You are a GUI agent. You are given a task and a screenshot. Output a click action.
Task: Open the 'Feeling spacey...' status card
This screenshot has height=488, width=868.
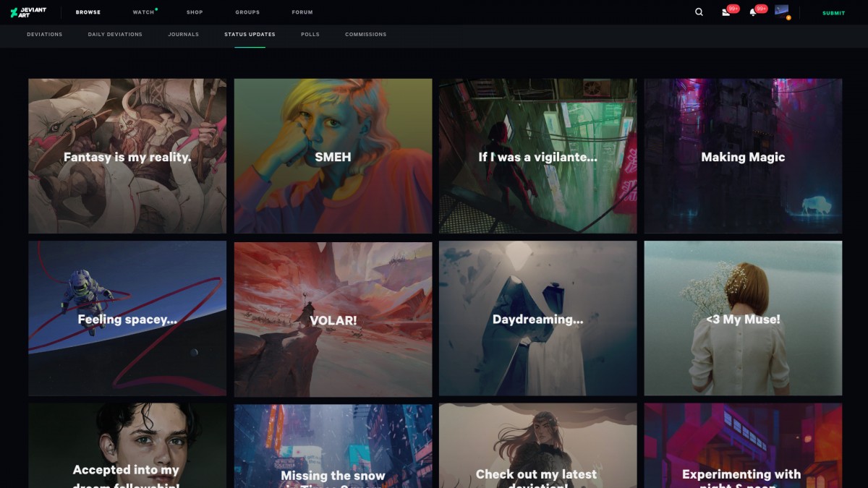tap(127, 318)
